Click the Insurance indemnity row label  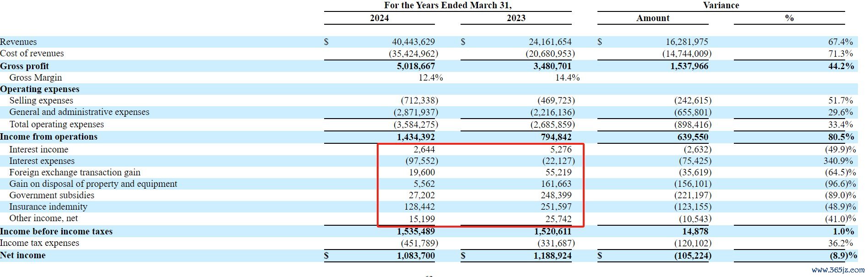[48, 207]
